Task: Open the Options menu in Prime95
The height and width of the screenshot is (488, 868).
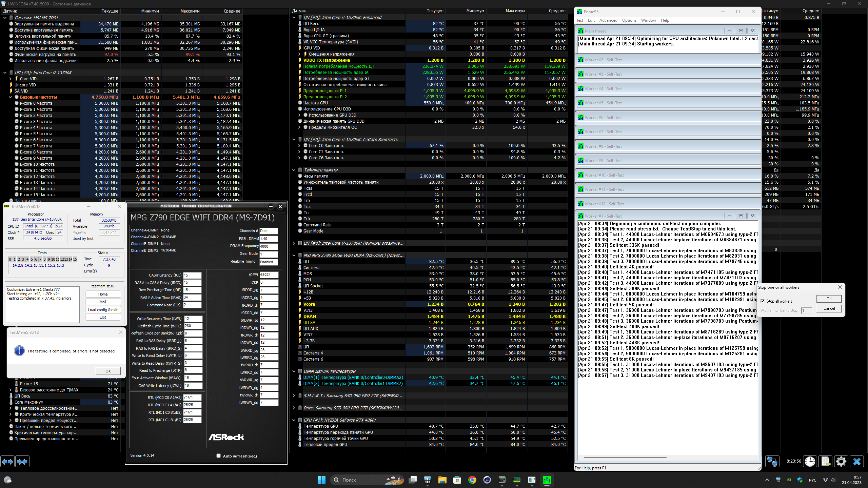Action: pyautogui.click(x=629, y=20)
